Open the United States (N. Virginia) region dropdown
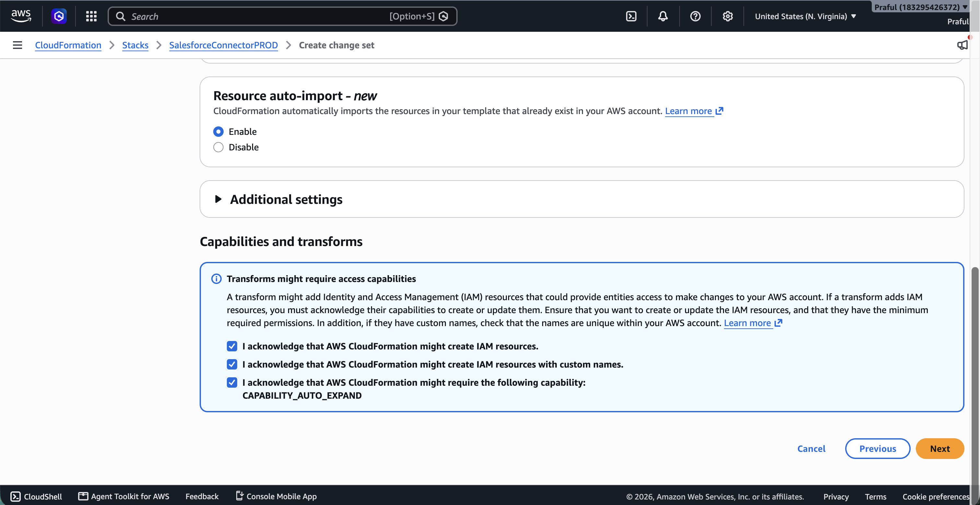Viewport: 980px width, 505px height. [805, 16]
